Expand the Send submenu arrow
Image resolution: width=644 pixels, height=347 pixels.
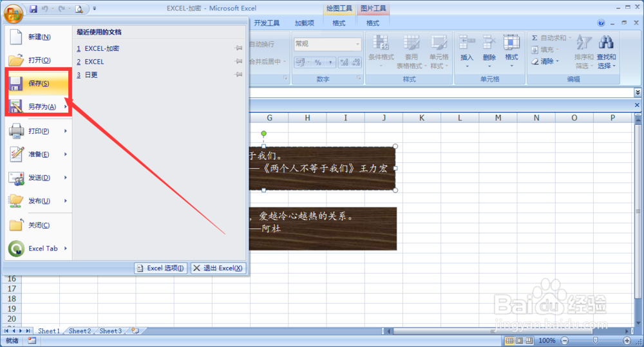pyautogui.click(x=66, y=178)
